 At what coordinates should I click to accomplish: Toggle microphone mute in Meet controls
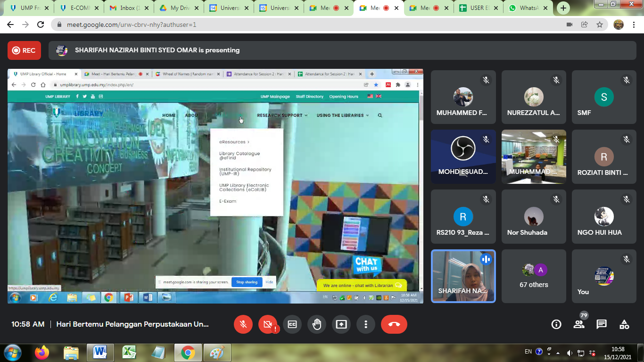243,324
